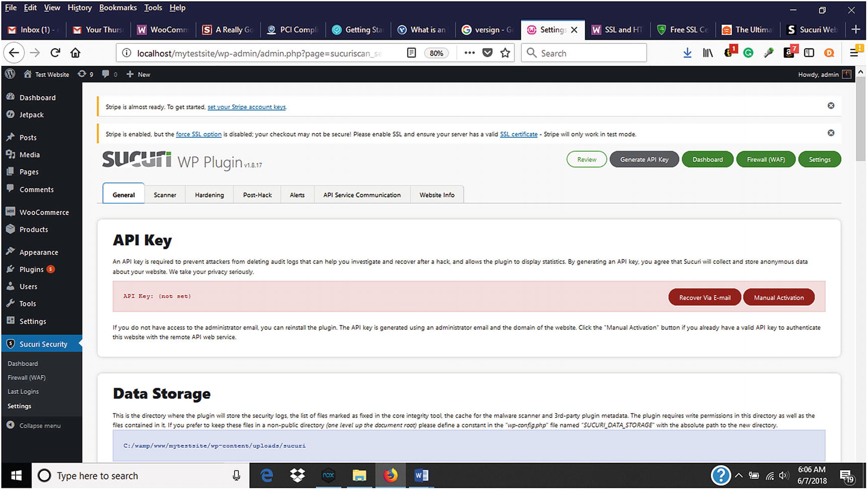Switch to the Sucuri Web browser tab
This screenshot has width=868, height=490.
pyautogui.click(x=812, y=30)
